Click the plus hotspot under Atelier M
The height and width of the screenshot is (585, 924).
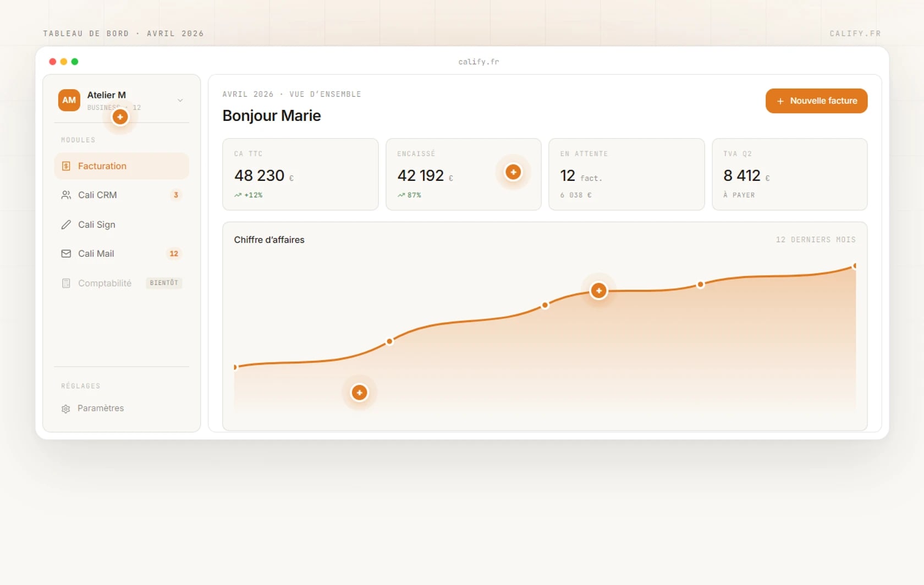pyautogui.click(x=120, y=117)
